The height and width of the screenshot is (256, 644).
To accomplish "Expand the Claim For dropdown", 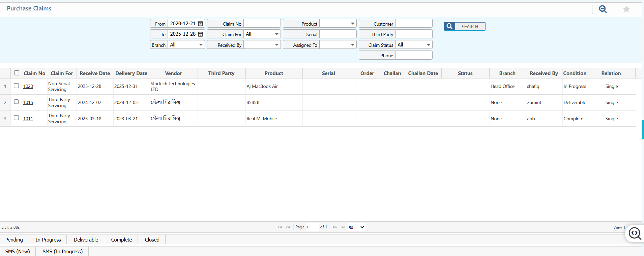I will [262, 34].
